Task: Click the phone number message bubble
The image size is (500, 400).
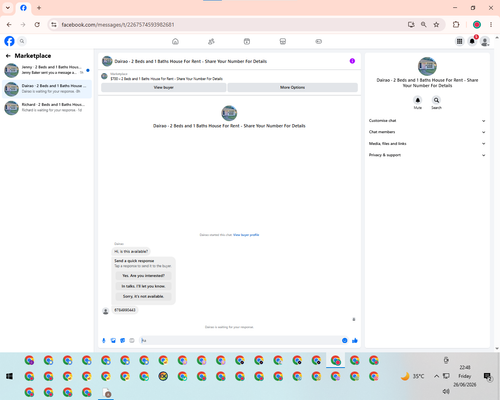Action: coord(125,310)
